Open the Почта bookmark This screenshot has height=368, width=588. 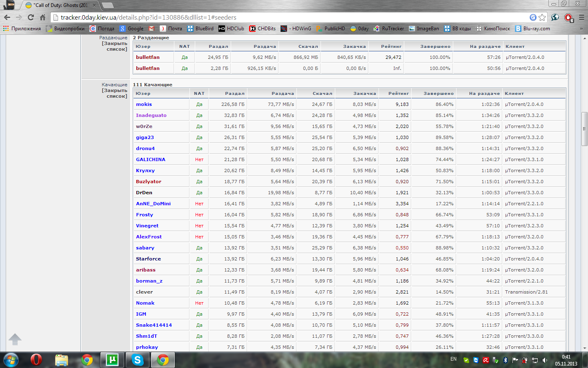(171, 29)
